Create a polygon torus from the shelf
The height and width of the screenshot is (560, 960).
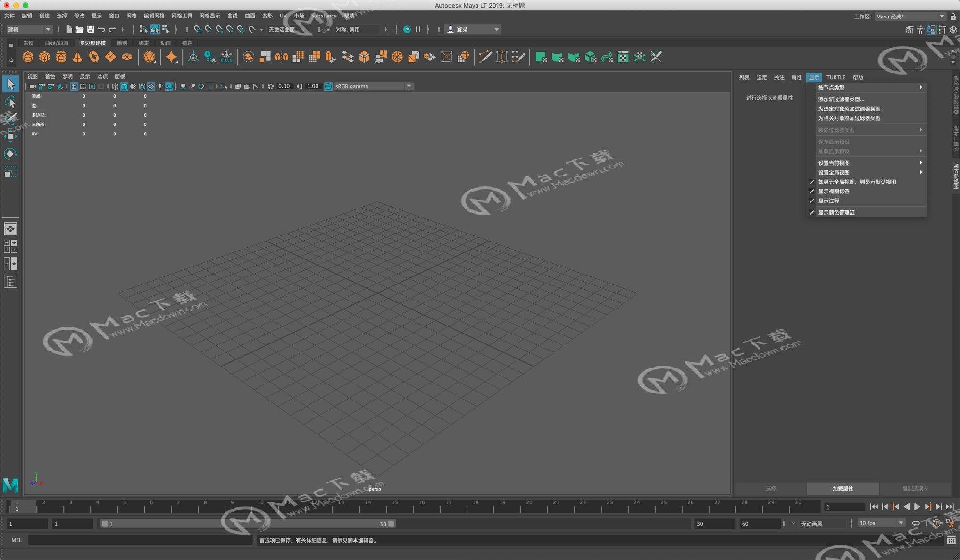tap(94, 57)
